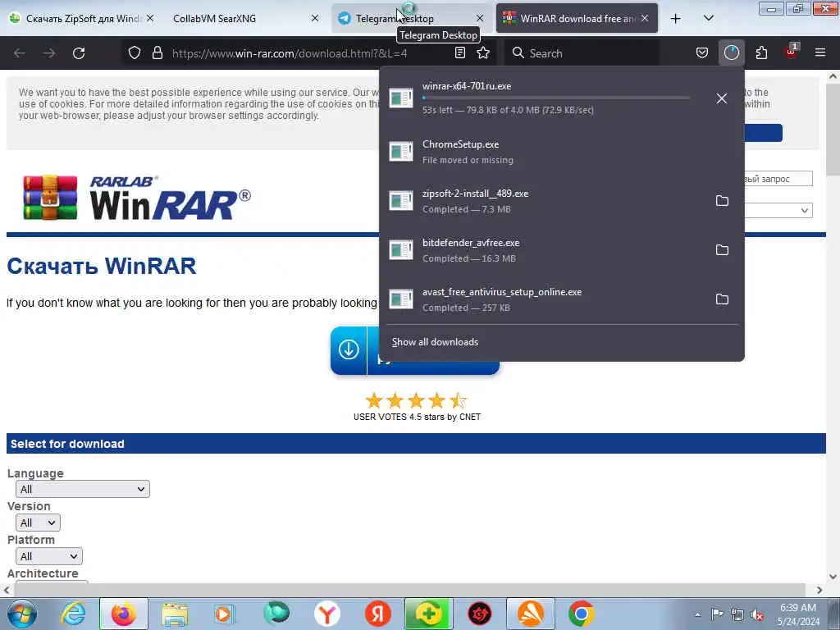The image size is (840, 630).
Task: Open green plus app on taskbar
Action: coord(428,614)
